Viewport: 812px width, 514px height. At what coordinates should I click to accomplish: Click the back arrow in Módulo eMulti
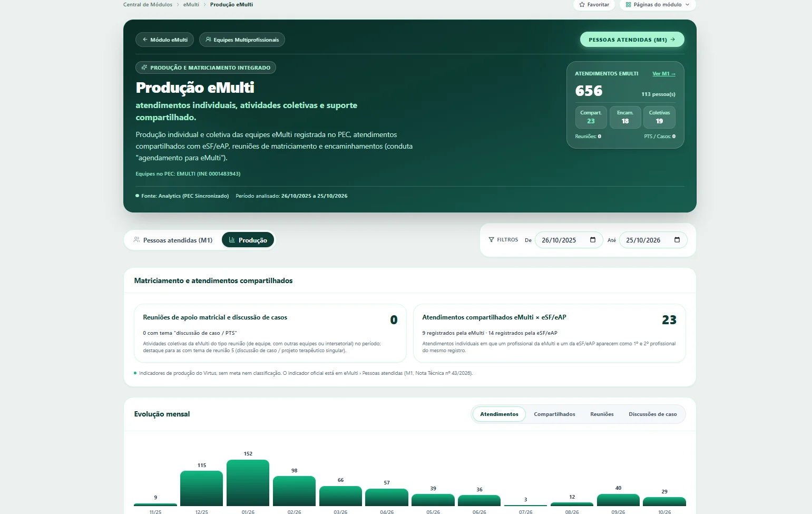point(145,40)
